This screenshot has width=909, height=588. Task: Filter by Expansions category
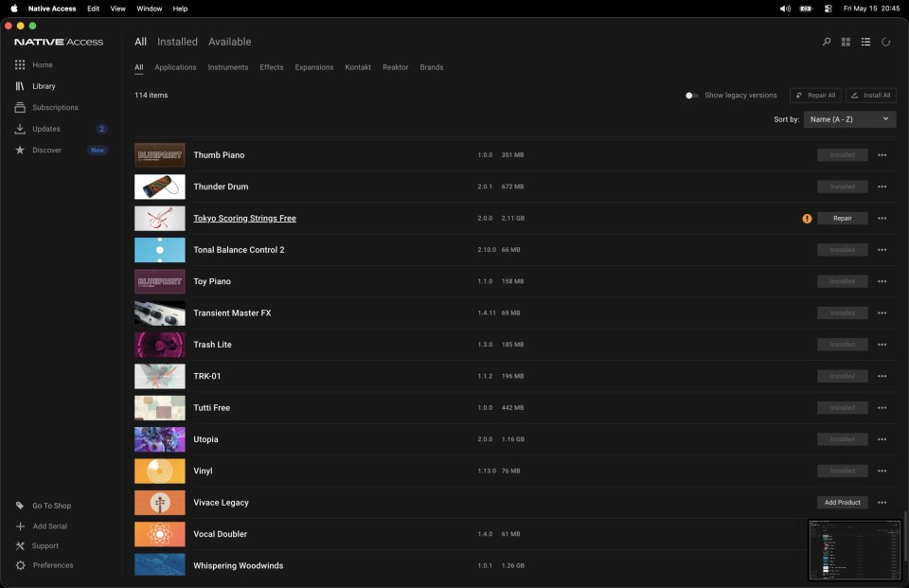pyautogui.click(x=313, y=67)
